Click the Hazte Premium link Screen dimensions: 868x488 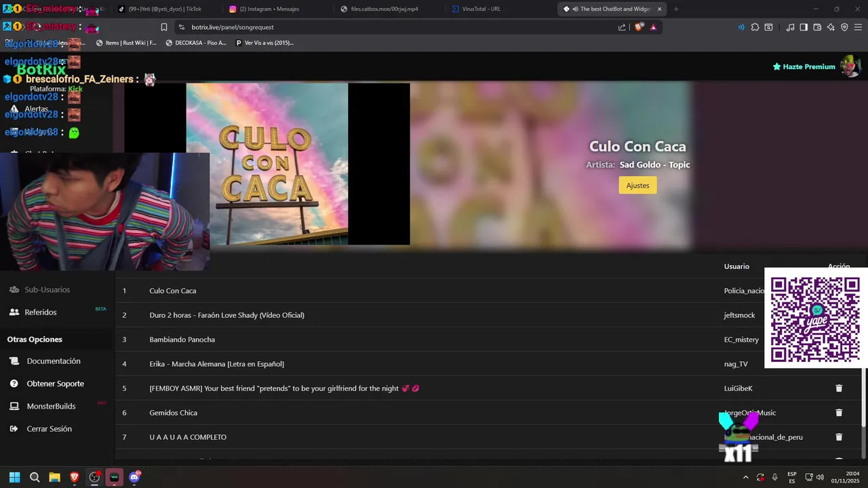pyautogui.click(x=804, y=66)
